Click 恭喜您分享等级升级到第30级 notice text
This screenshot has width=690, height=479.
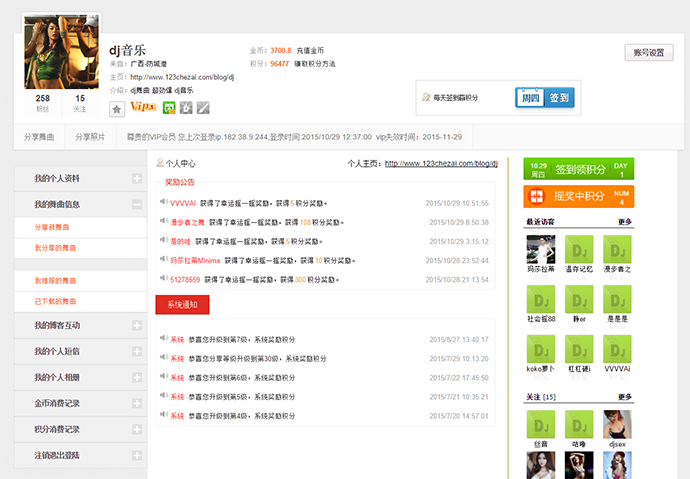coord(257,358)
